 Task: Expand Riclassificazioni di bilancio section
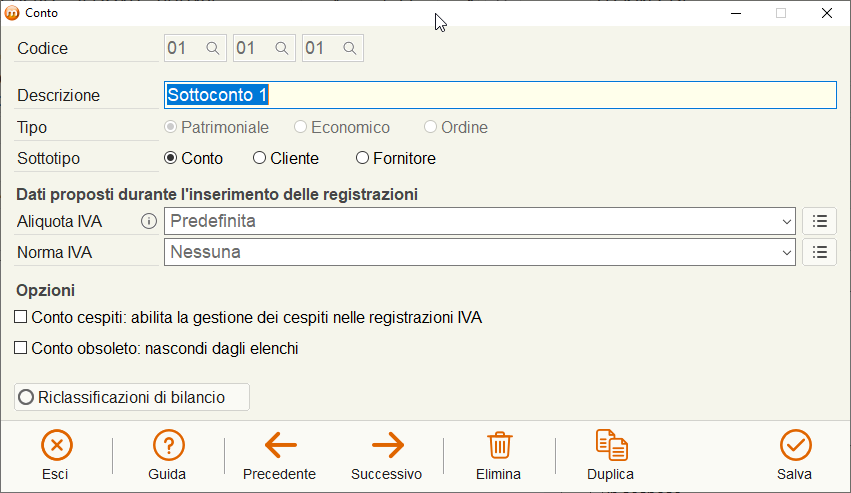pyautogui.click(x=132, y=397)
